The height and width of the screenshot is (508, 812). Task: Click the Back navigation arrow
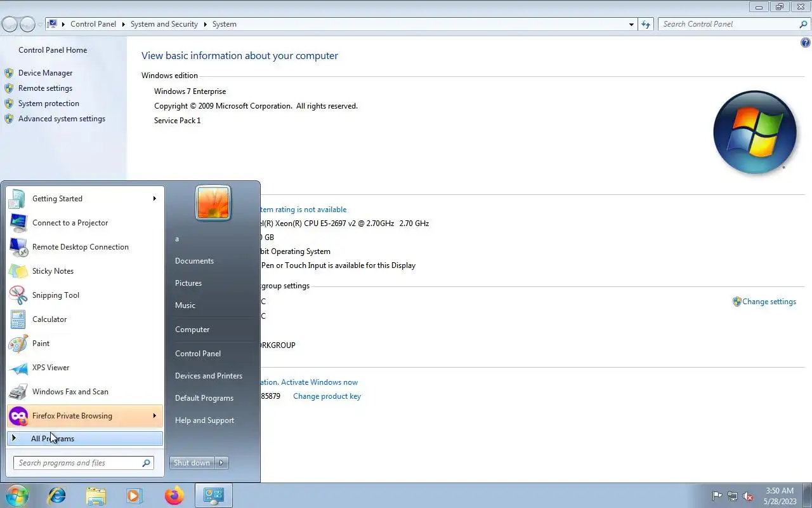click(x=10, y=25)
